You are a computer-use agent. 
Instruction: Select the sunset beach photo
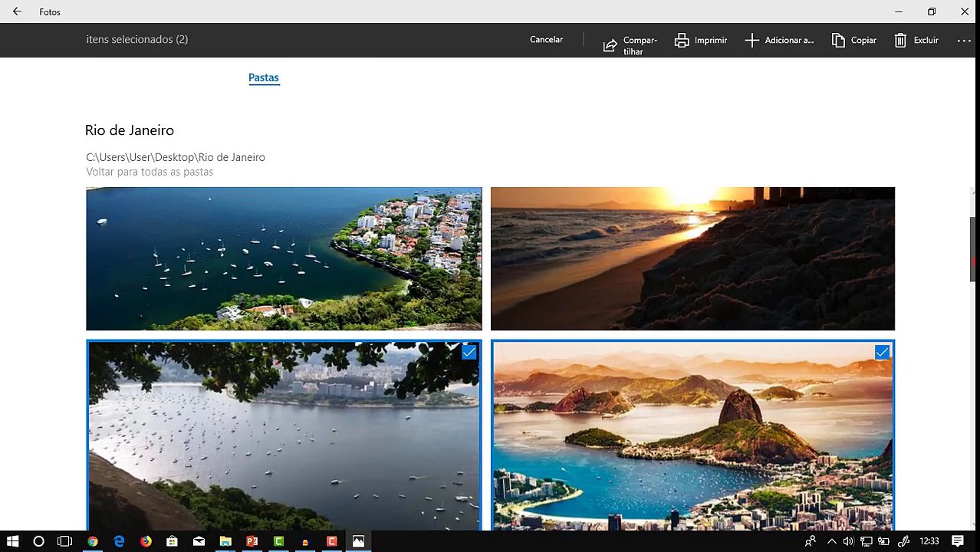pyautogui.click(x=692, y=258)
